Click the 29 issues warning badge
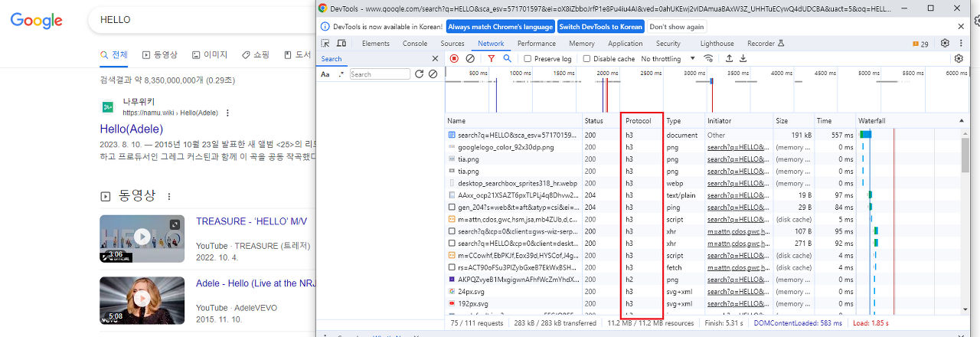Screen dimensions: 980x337 coord(920,44)
